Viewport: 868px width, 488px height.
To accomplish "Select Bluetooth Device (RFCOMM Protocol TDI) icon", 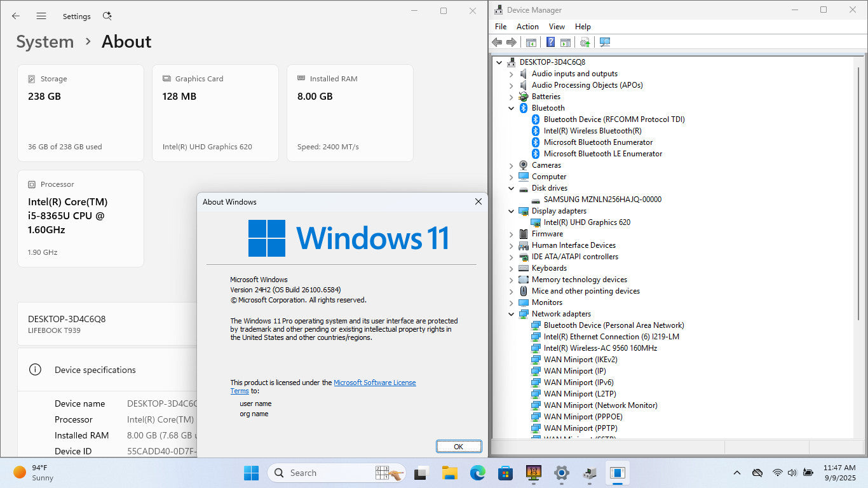I will [536, 119].
